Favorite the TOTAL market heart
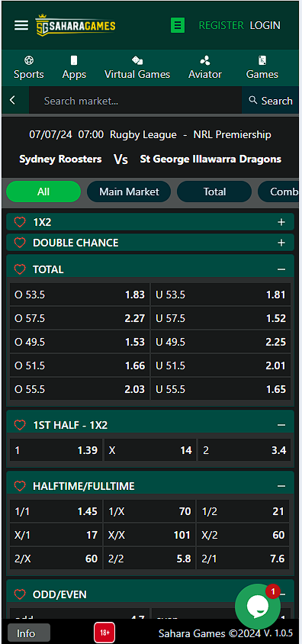Screen dimensions: 302x644 click(20, 269)
